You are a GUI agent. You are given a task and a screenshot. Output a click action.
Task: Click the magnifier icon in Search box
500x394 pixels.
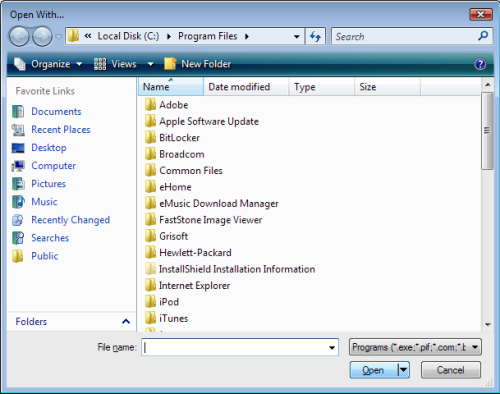coord(483,36)
